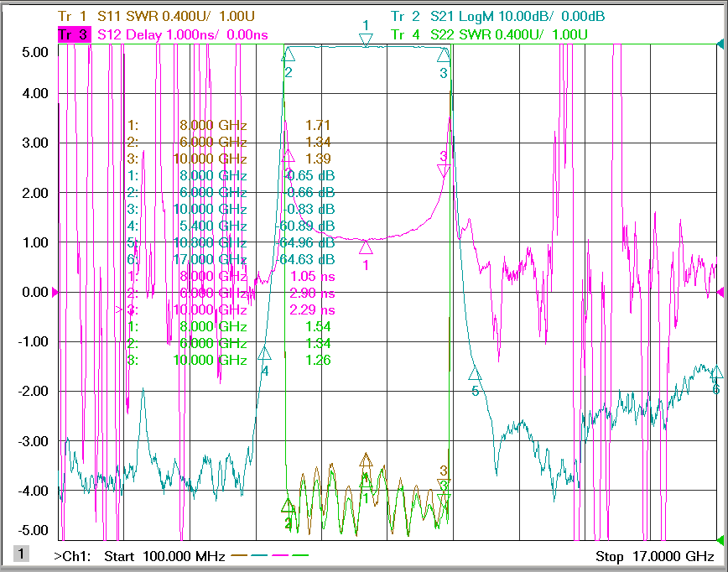Select magenta delay marker 1 at passband center
The height and width of the screenshot is (572, 728).
366,247
